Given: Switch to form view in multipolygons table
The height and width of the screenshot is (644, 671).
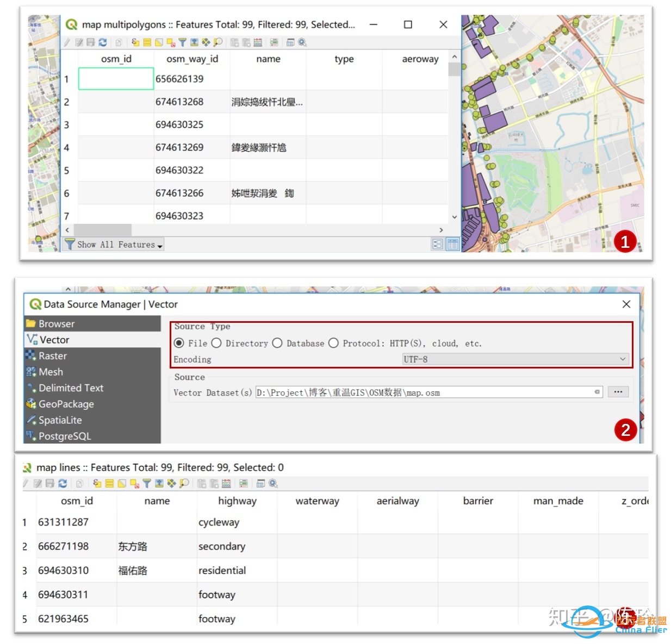Looking at the screenshot, I should pos(437,245).
